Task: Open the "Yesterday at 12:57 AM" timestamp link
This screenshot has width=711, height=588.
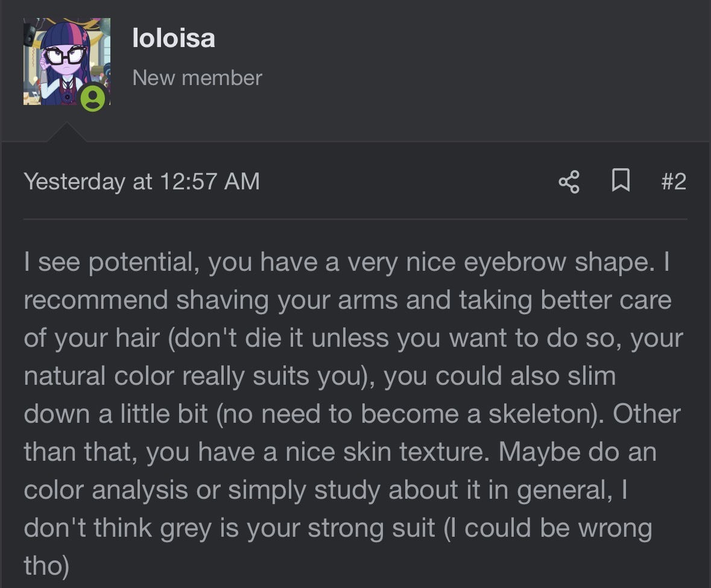Action: click(142, 182)
